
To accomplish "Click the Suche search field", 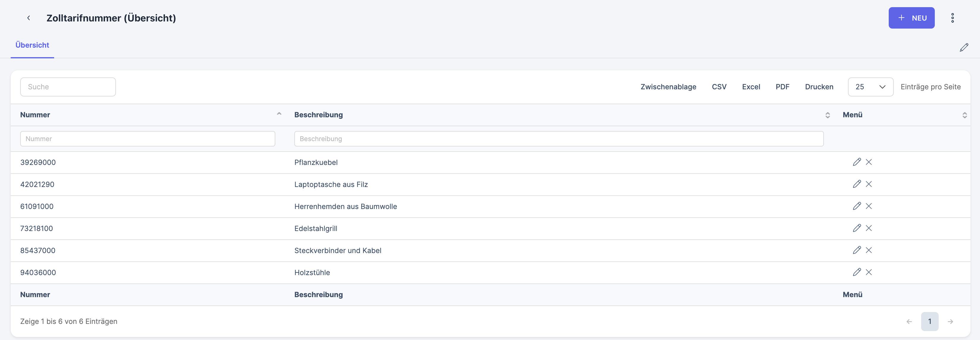I will 68,87.
